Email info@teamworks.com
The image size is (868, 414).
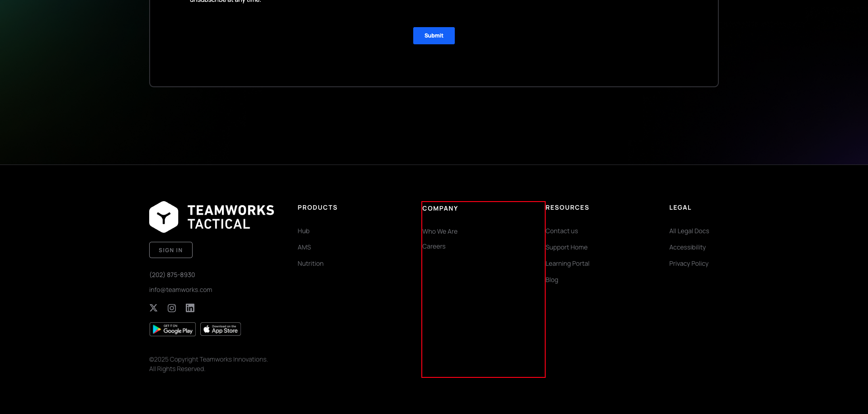[x=180, y=289]
